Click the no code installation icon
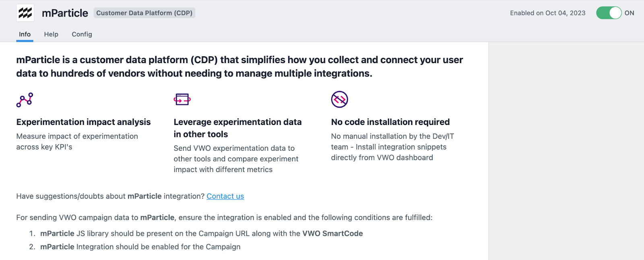644x260 pixels. tap(339, 99)
